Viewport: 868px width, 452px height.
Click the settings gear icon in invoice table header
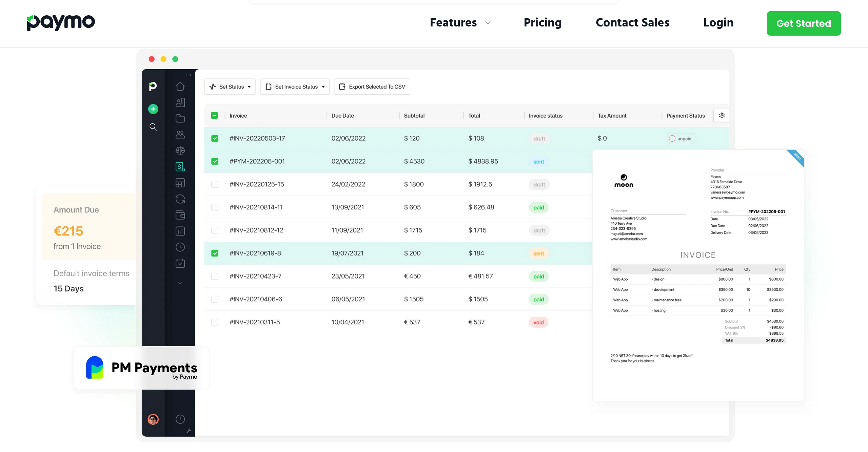click(722, 115)
